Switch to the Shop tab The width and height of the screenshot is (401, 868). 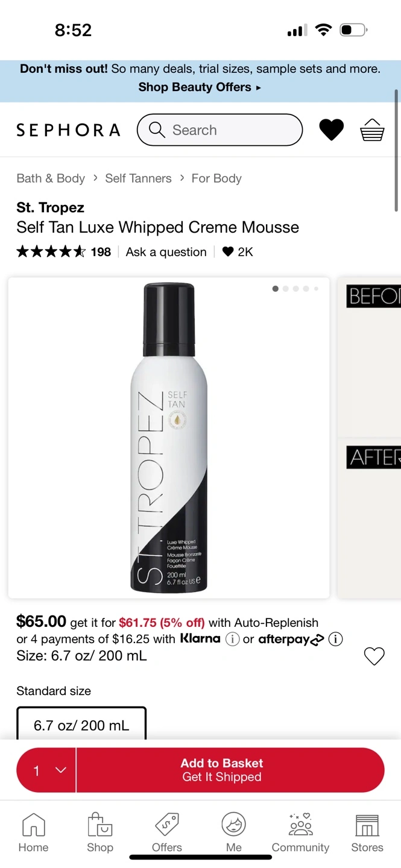100,824
